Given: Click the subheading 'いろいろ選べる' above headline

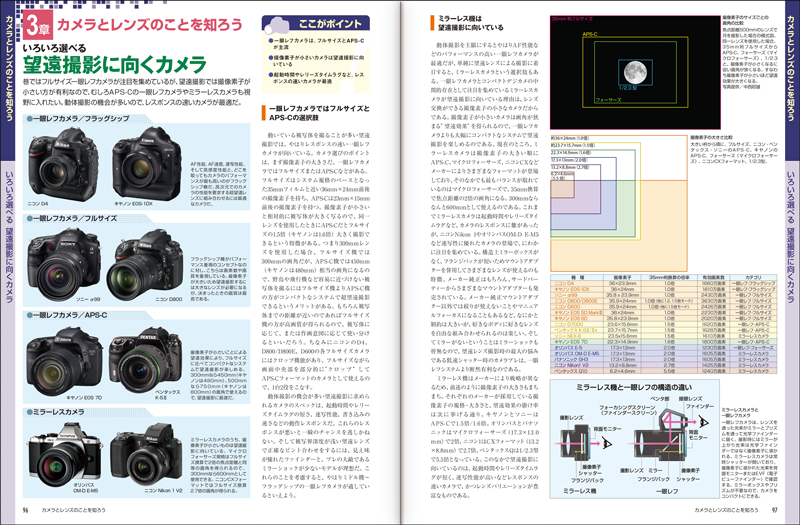Looking at the screenshot, I should tap(55, 48).
